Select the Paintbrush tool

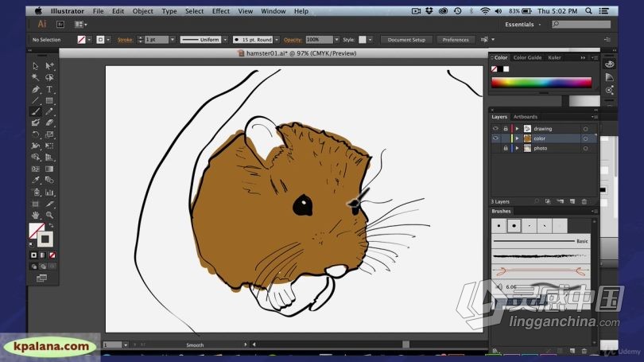click(x=35, y=111)
